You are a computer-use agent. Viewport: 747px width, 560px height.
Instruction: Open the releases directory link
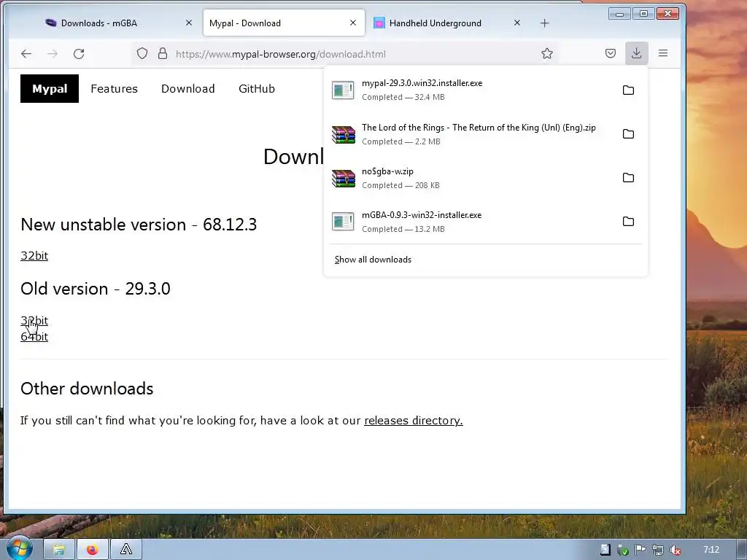click(x=414, y=421)
